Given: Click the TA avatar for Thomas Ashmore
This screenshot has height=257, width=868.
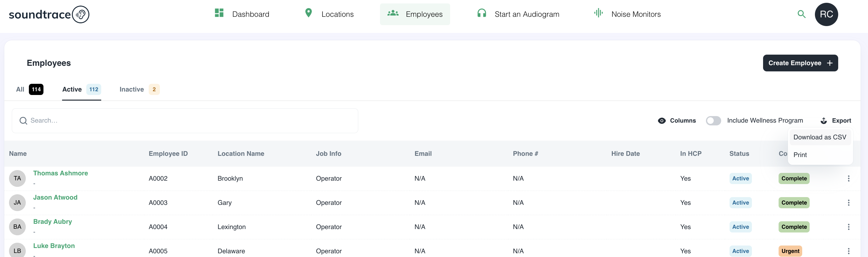Looking at the screenshot, I should [x=17, y=178].
